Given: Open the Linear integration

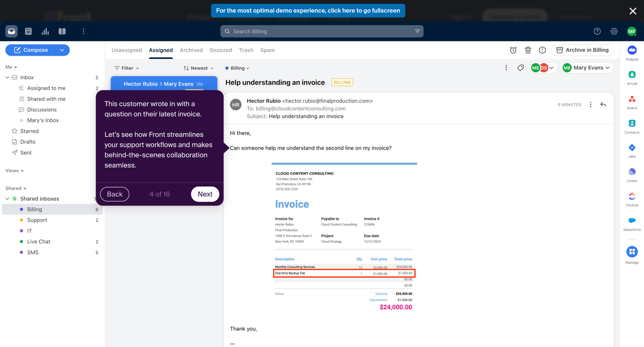Looking at the screenshot, I should click(632, 175).
